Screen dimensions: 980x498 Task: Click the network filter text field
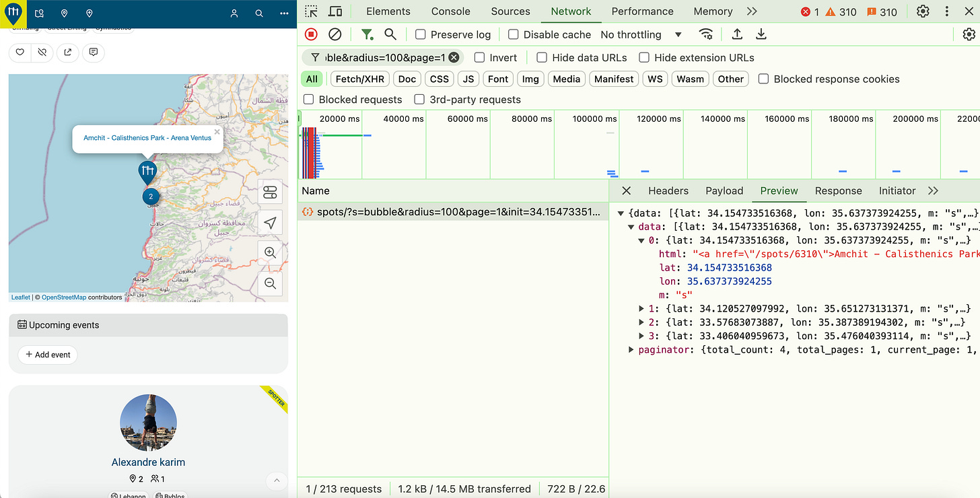click(x=385, y=58)
